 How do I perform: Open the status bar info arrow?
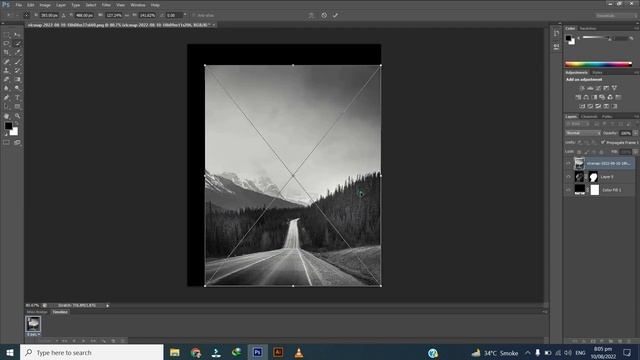click(107, 305)
